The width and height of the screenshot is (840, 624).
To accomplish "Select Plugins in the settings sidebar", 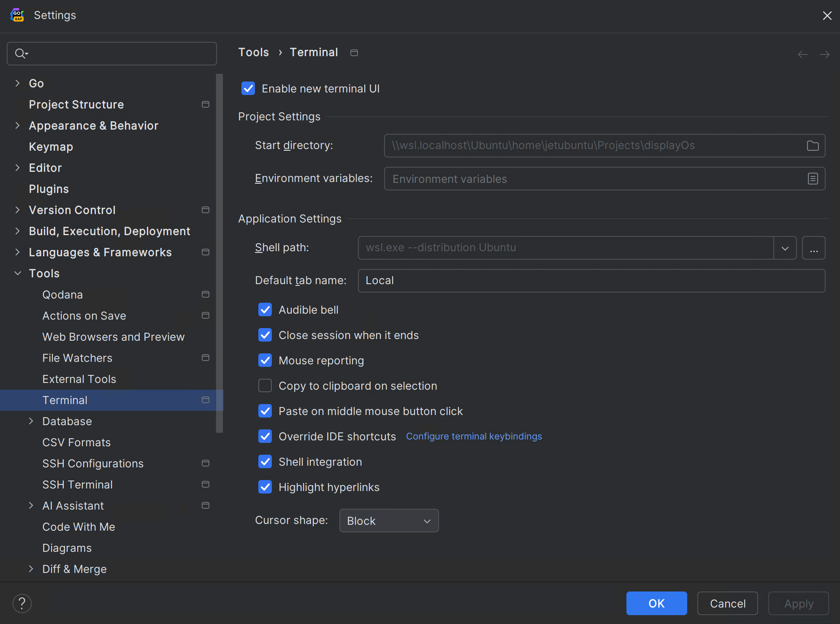I will click(x=49, y=189).
